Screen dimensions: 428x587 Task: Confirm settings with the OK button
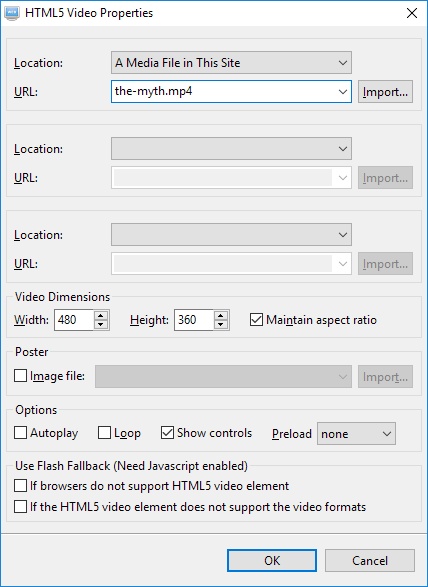272,560
